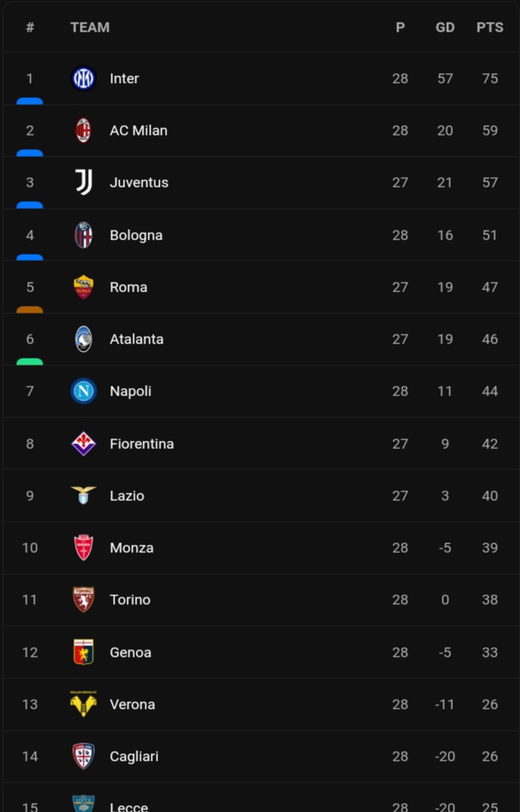This screenshot has width=520, height=812.
Task: Select the Verona club logo
Action: pos(84,704)
